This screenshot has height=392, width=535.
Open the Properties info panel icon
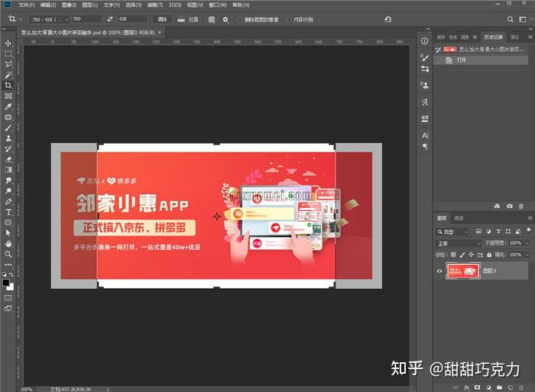point(424,41)
